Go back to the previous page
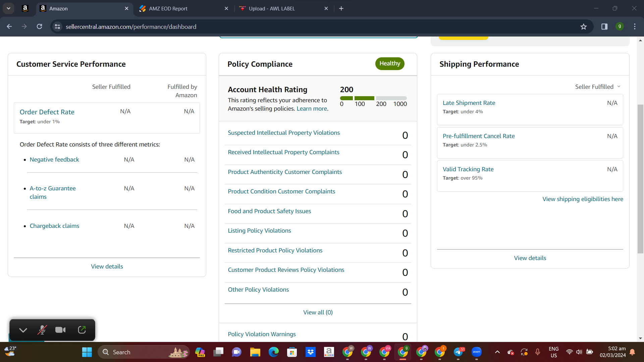 click(x=9, y=26)
